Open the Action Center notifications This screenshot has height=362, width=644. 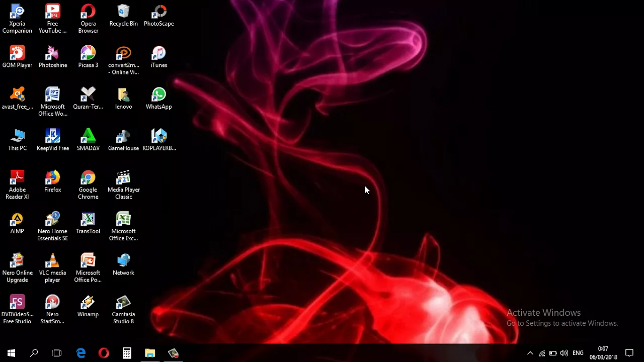pos(629,353)
